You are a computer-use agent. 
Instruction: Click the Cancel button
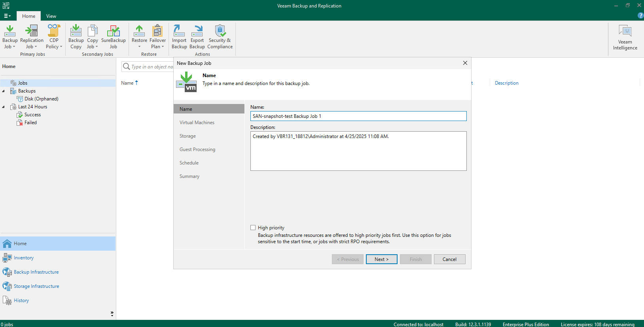(450, 259)
